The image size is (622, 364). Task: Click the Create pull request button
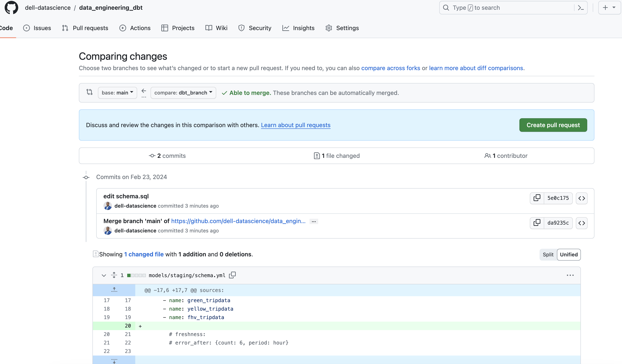pos(553,125)
